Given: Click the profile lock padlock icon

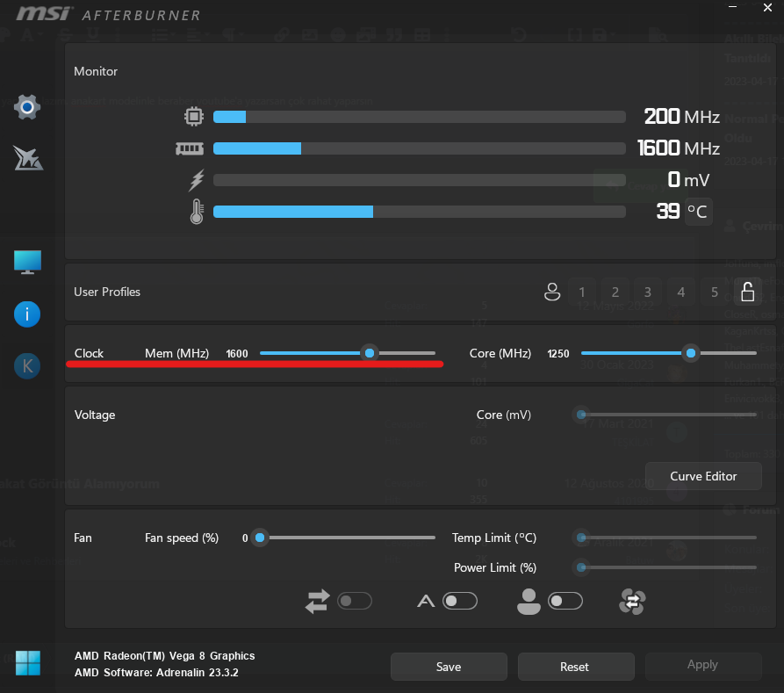Looking at the screenshot, I should tap(748, 292).
